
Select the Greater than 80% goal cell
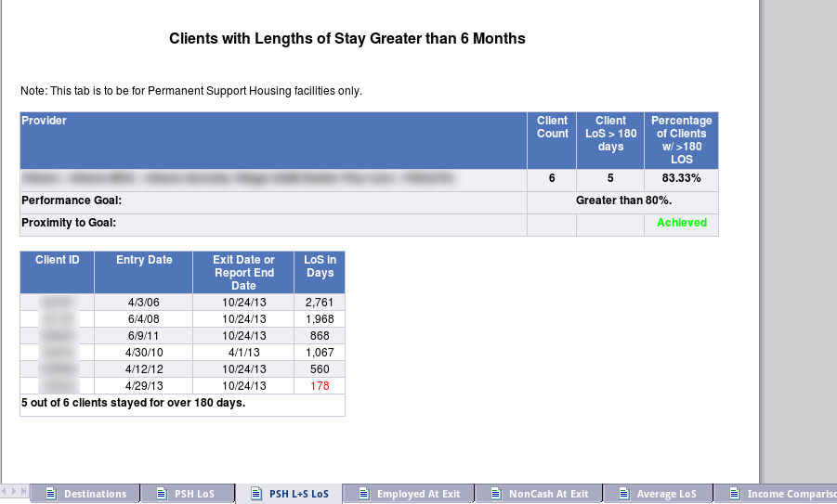click(x=622, y=200)
